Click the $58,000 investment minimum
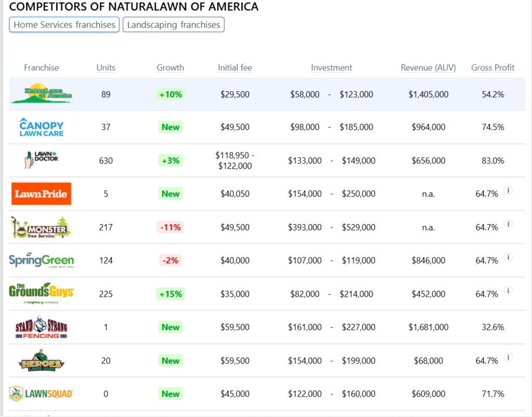 coord(304,95)
